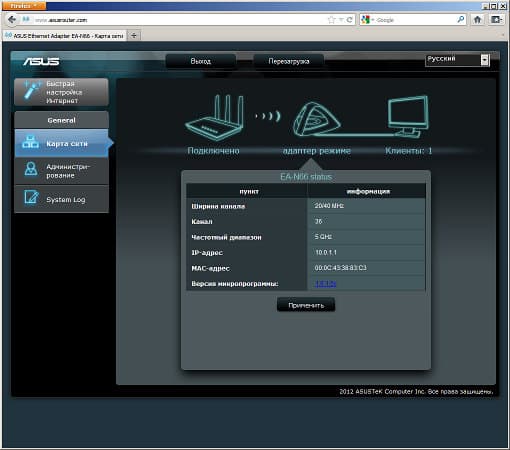Click the EA-N66 status heading

[306, 177]
